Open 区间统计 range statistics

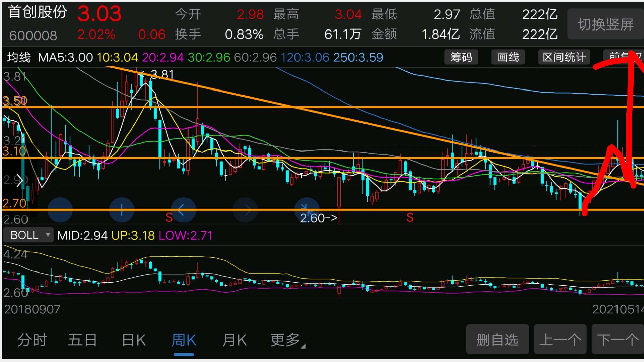564,57
